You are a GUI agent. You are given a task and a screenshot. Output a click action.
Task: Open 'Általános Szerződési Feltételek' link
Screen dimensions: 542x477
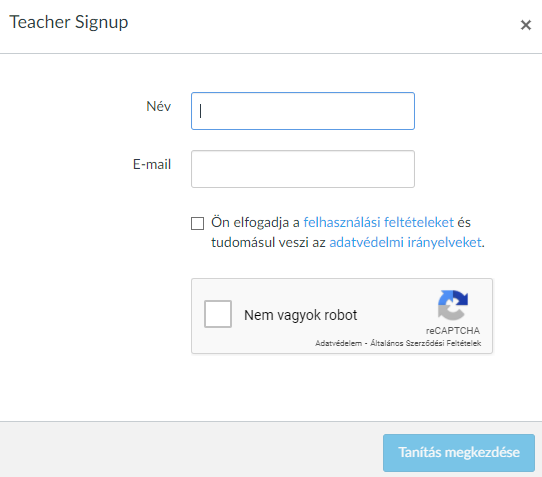pyautogui.click(x=426, y=343)
